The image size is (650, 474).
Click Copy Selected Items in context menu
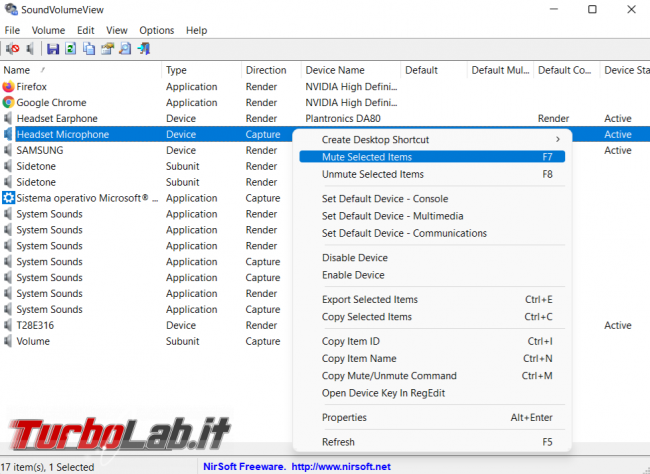coord(432,317)
